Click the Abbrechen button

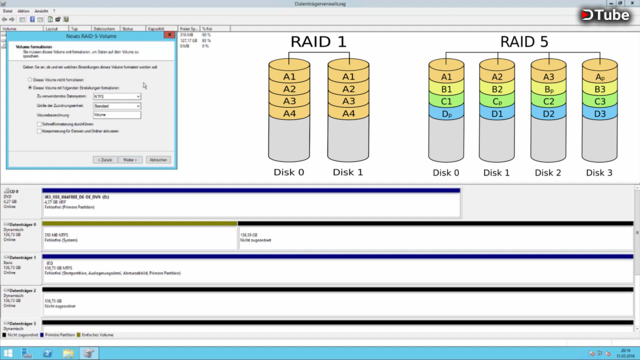(158, 160)
